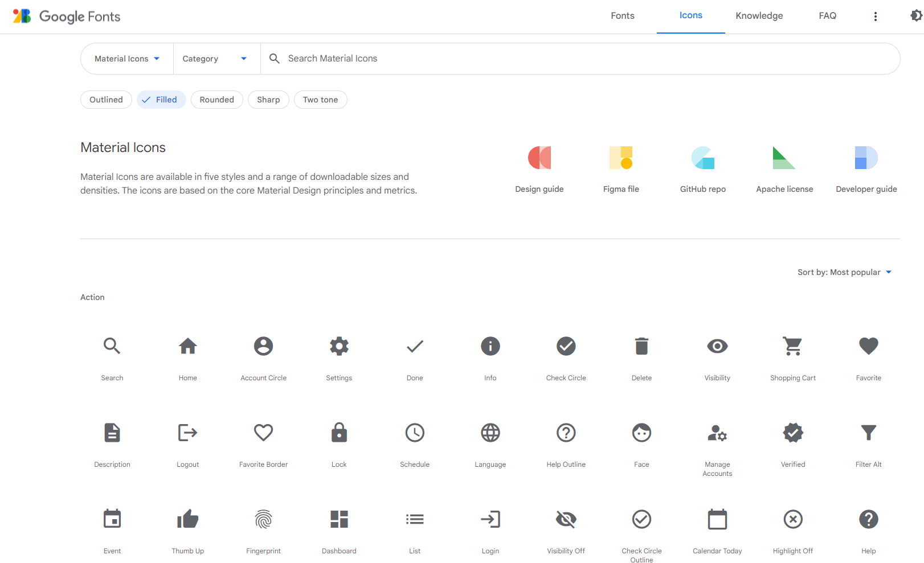The width and height of the screenshot is (924, 563).
Task: Pick the Favorite heart icon
Action: (869, 346)
